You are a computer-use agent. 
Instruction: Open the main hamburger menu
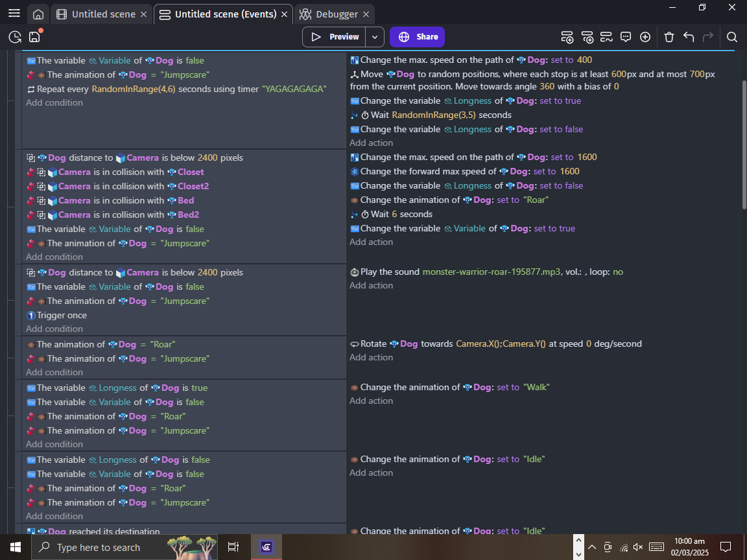(14, 13)
